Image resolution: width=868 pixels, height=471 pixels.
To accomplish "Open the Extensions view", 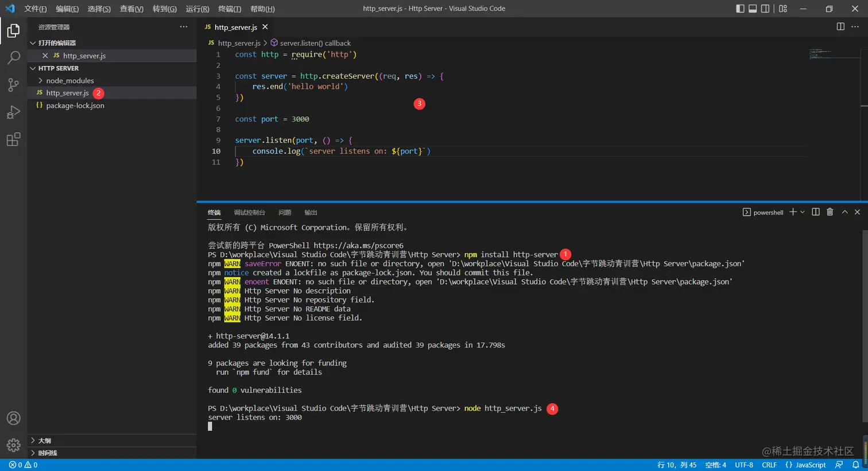I will coord(13,139).
